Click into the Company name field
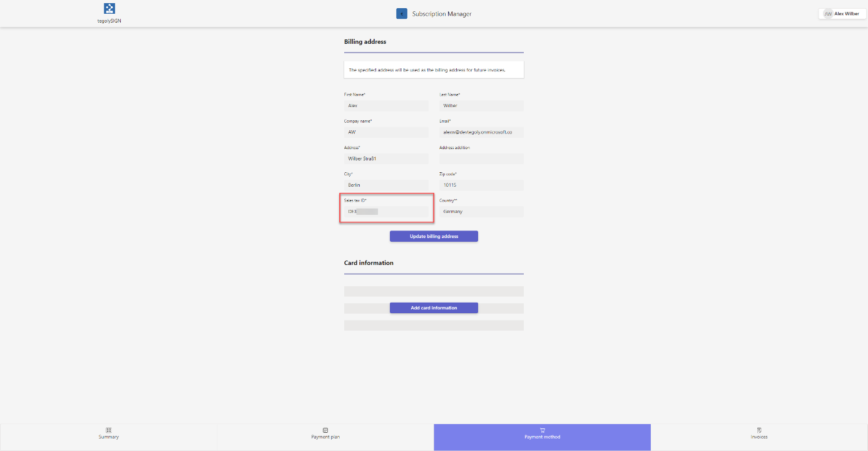 pos(386,132)
